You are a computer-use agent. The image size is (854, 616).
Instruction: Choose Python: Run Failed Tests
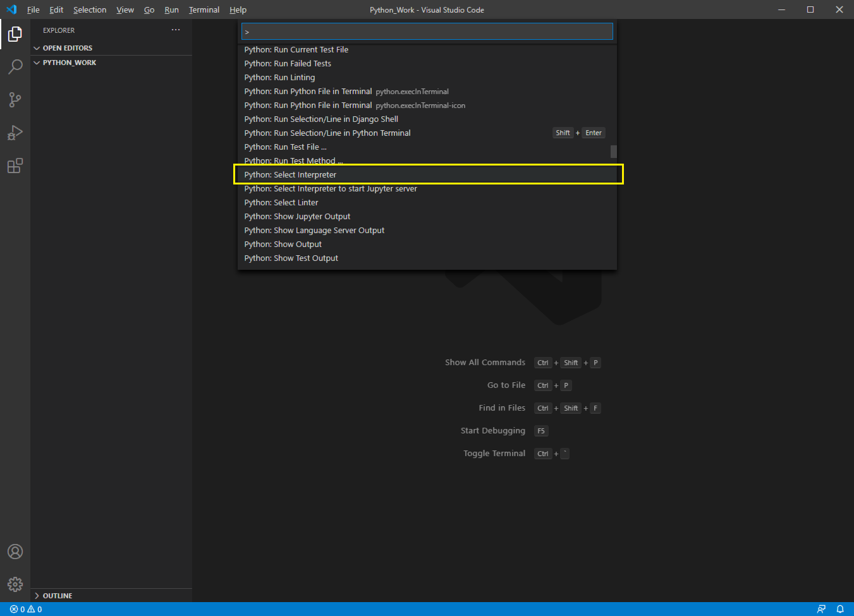pyautogui.click(x=427, y=63)
